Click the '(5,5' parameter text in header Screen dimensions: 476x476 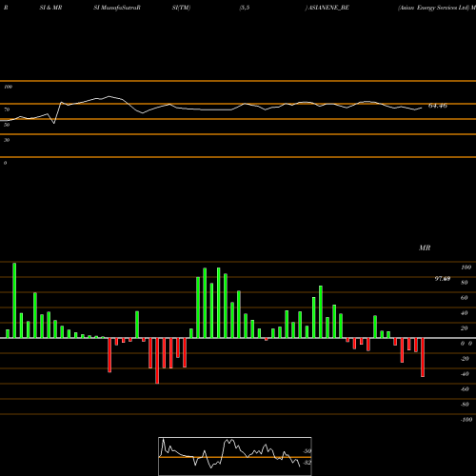click(245, 8)
